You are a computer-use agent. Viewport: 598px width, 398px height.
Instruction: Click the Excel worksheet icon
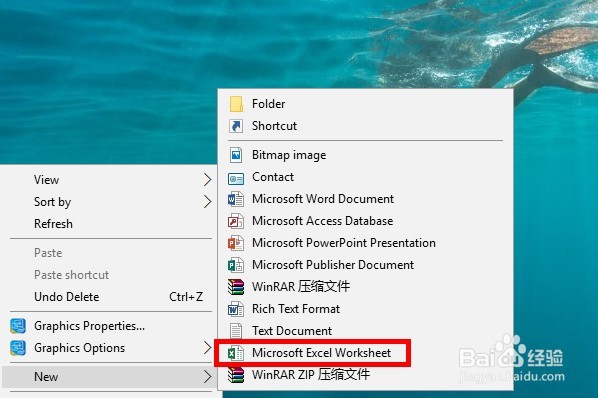tap(236, 353)
